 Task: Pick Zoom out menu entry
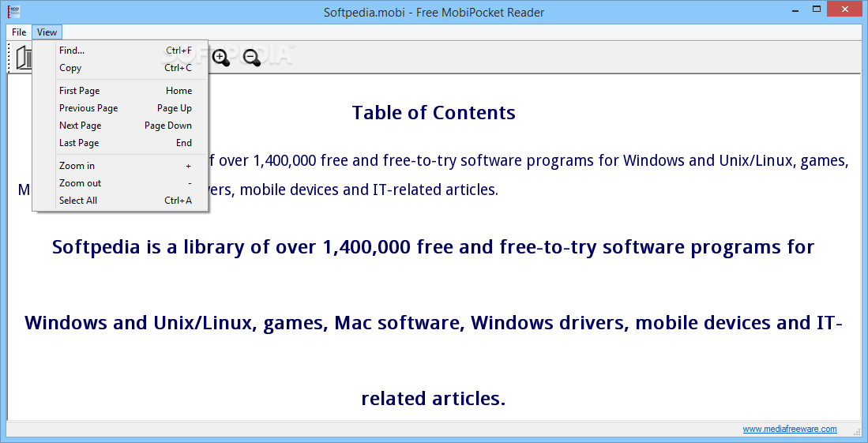(x=120, y=182)
